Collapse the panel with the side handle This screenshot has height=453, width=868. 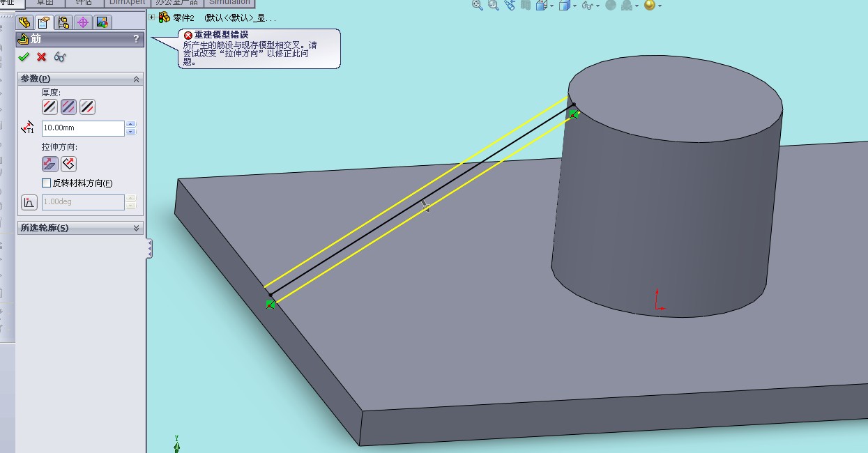pyautogui.click(x=149, y=249)
